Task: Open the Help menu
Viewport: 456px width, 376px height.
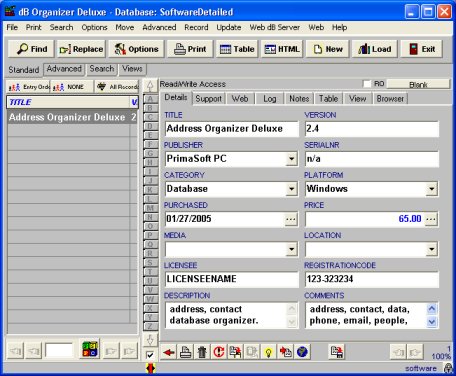Action: tap(339, 27)
